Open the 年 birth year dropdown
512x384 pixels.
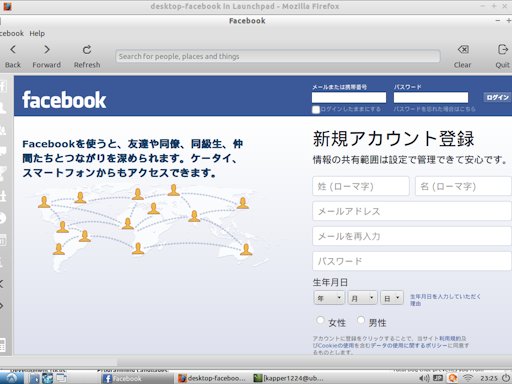[329, 298]
